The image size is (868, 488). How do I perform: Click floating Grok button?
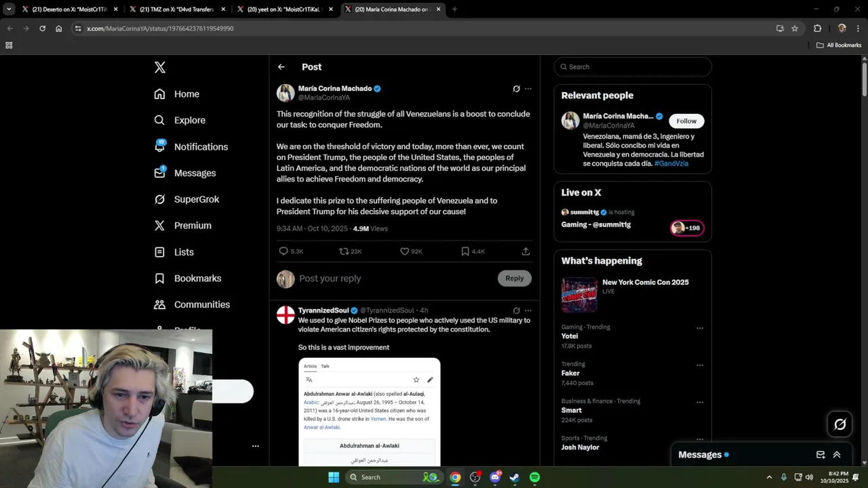(840, 424)
